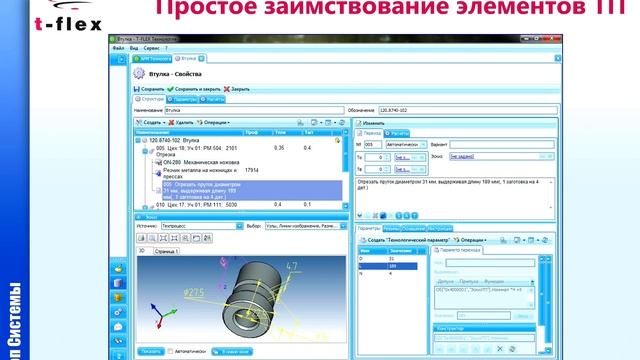The image size is (640, 360).
Task: Collapse the 005 Отрезка operation node
Action: [145, 151]
